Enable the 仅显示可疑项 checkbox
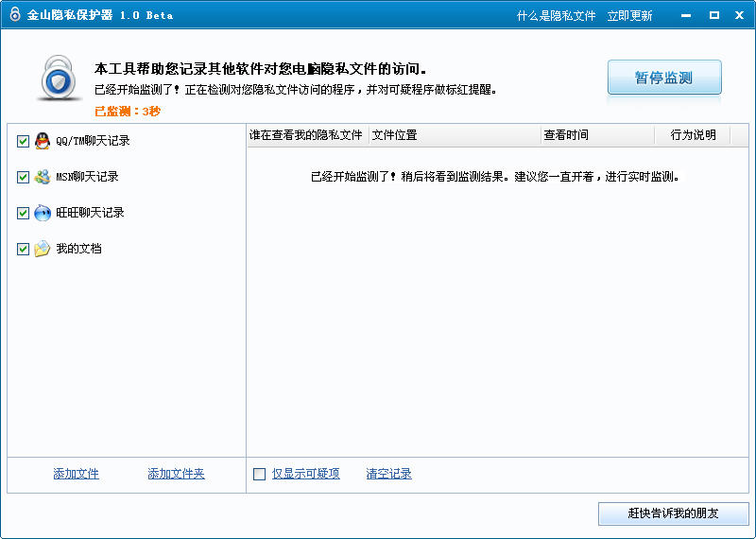The height and width of the screenshot is (539, 756). click(259, 475)
